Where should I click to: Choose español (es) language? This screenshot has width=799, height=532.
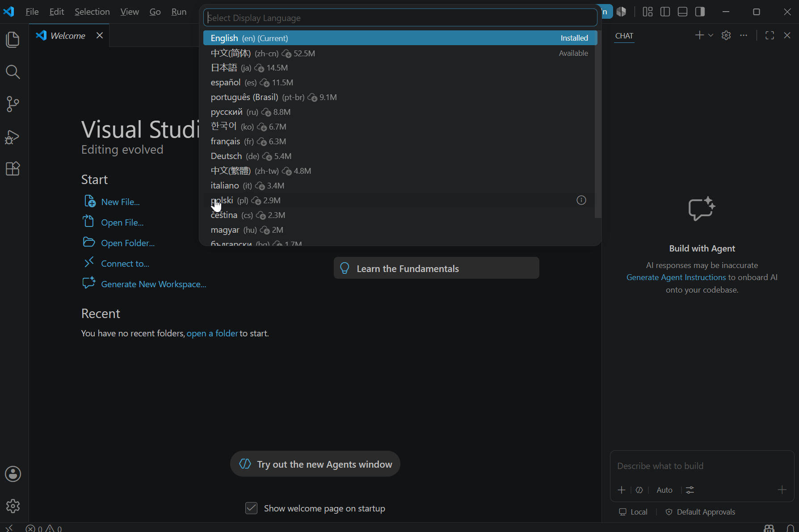[x=400, y=83]
